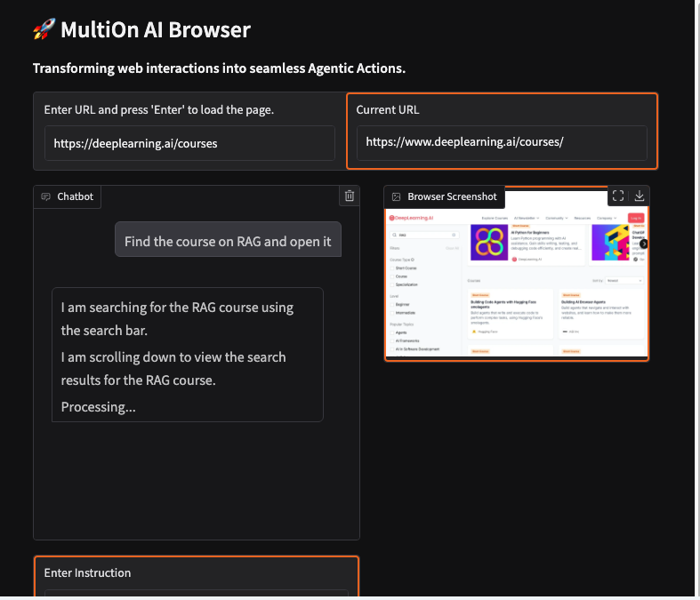Click the magnifier icon in the screenshot search box
This screenshot has width=700, height=600.
[x=394, y=235]
